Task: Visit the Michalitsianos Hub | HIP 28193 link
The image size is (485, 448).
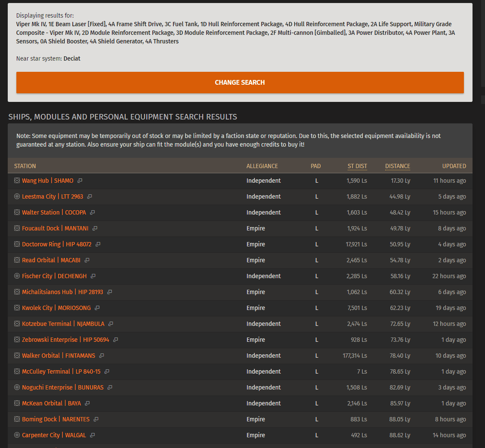Action: (62, 292)
